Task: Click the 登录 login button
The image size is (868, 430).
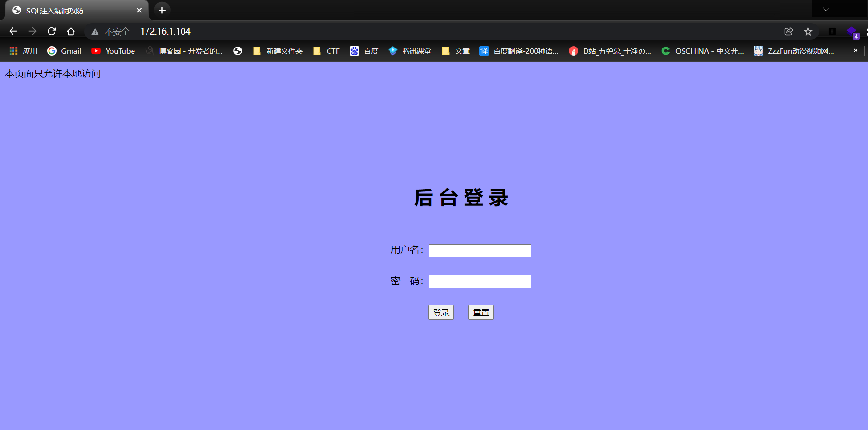Action: pyautogui.click(x=441, y=312)
